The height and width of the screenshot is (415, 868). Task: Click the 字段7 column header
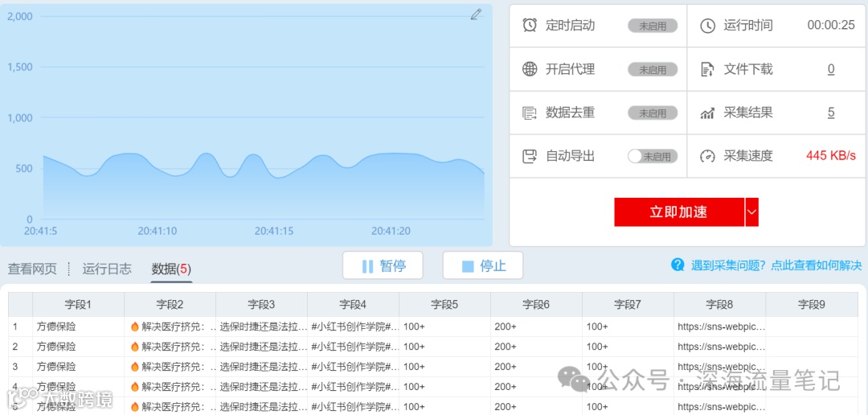(x=628, y=304)
